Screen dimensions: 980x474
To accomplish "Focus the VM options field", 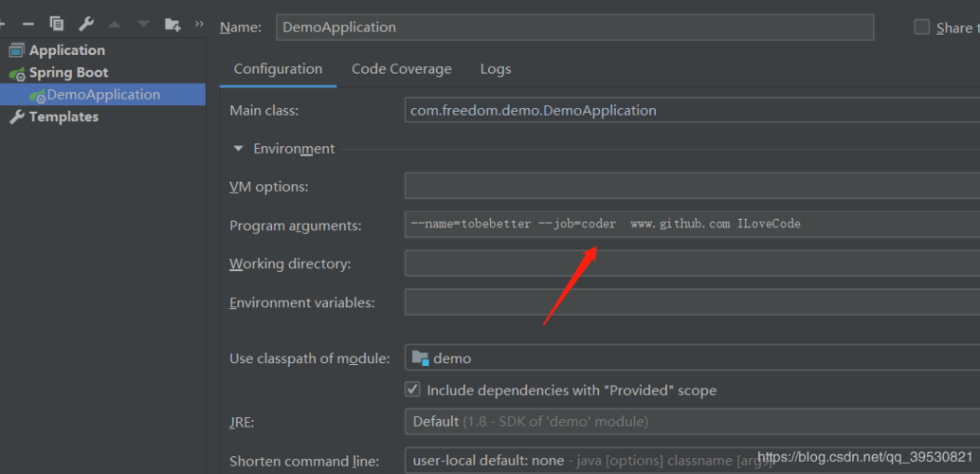I will click(692, 187).
